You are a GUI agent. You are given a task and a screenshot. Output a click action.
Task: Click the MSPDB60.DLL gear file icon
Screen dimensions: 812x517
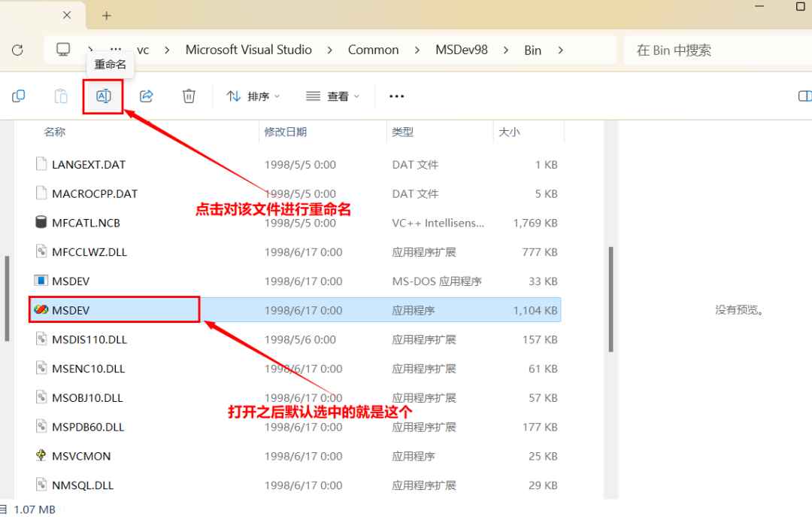point(41,426)
